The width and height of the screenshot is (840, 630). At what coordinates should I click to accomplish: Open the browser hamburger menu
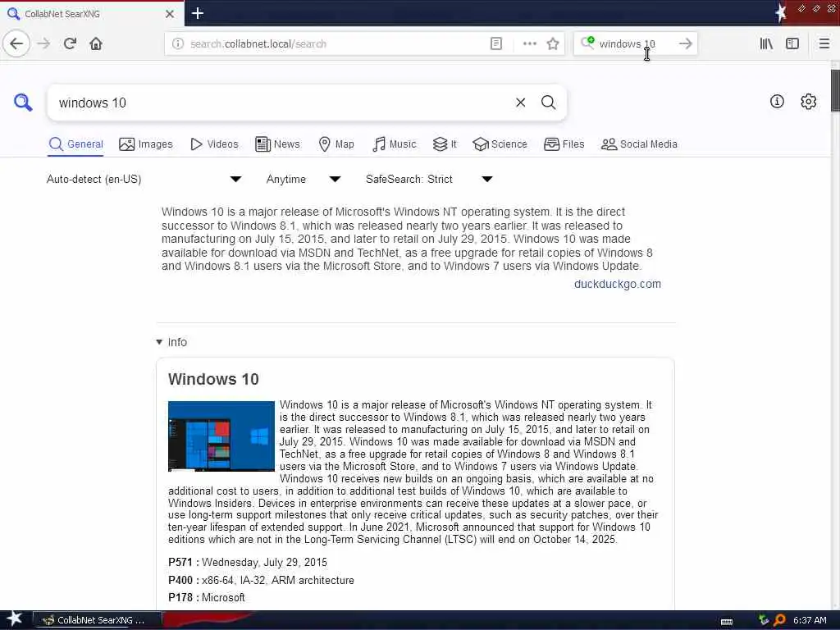(824, 44)
